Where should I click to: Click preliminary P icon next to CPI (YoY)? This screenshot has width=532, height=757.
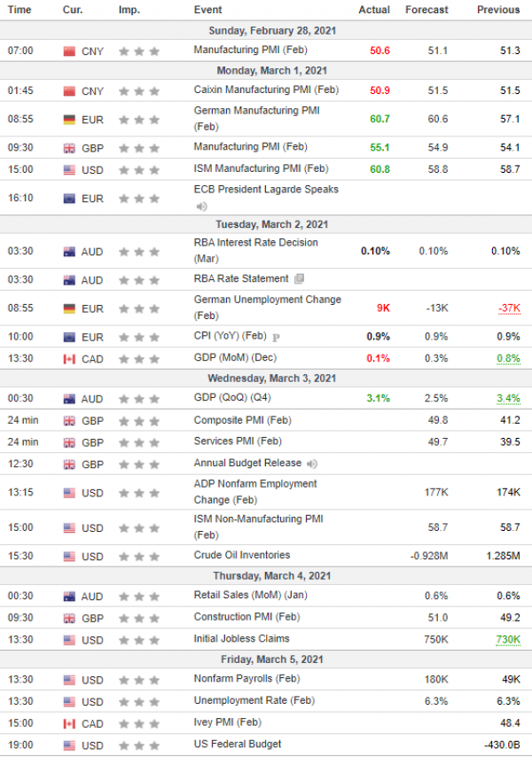(276, 338)
